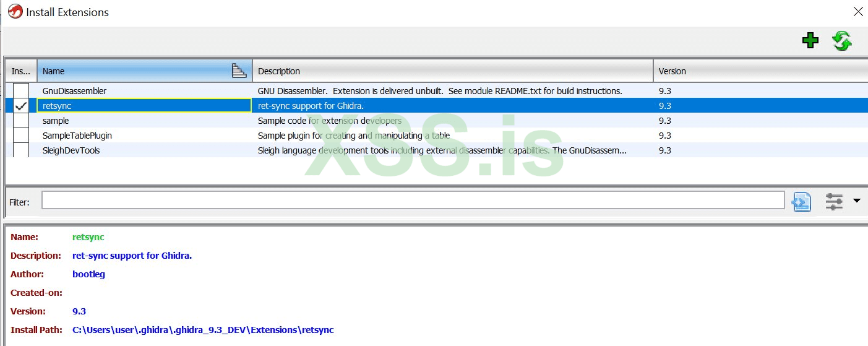
Task: Click 'Sample code for extension developers' cell
Action: pos(453,121)
